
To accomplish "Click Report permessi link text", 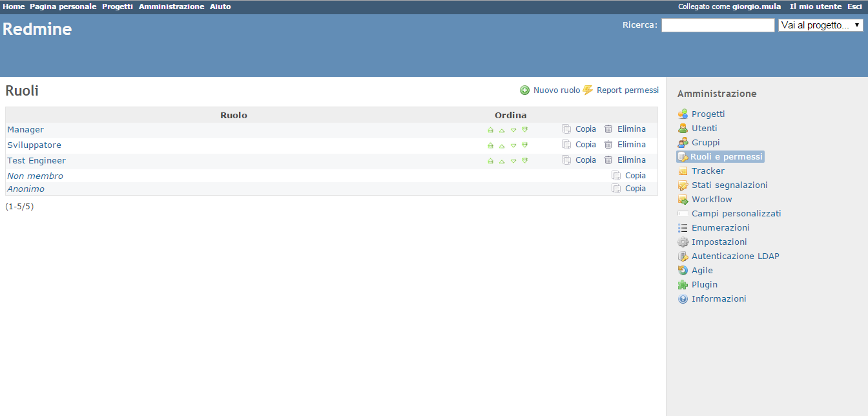I will click(x=628, y=90).
